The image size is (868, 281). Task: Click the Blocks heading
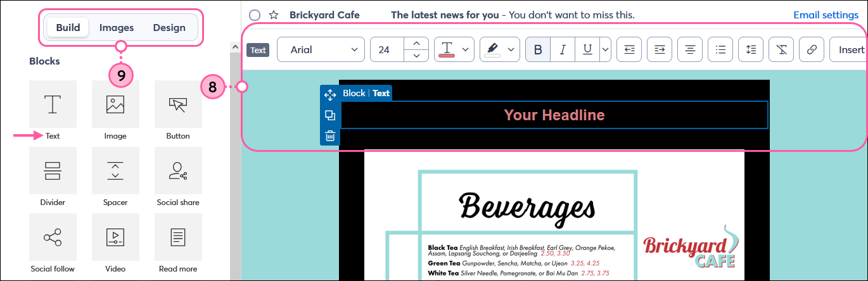(x=44, y=61)
